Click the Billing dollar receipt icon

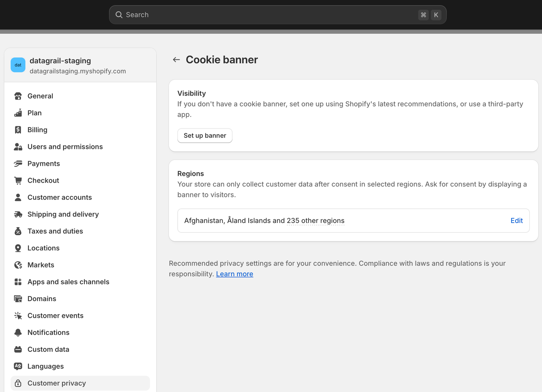pyautogui.click(x=18, y=130)
